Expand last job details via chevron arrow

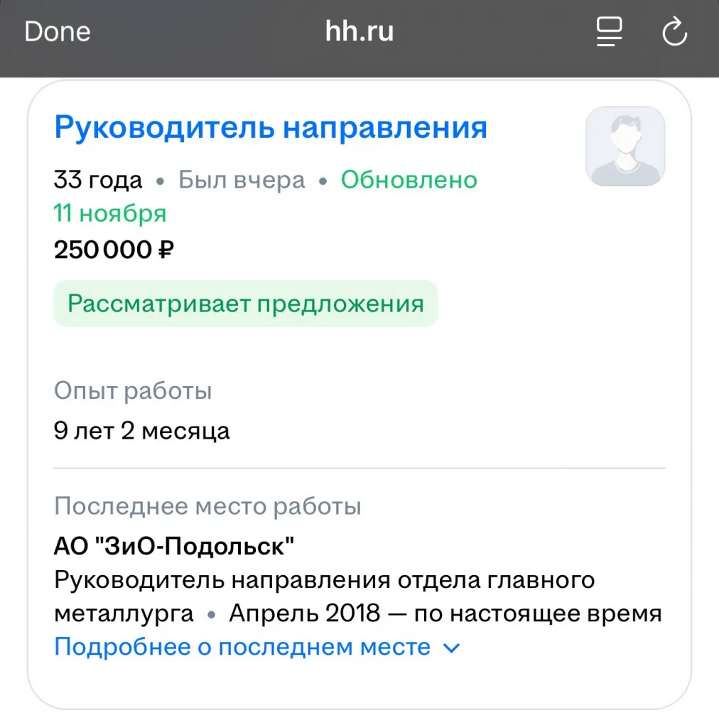[452, 648]
